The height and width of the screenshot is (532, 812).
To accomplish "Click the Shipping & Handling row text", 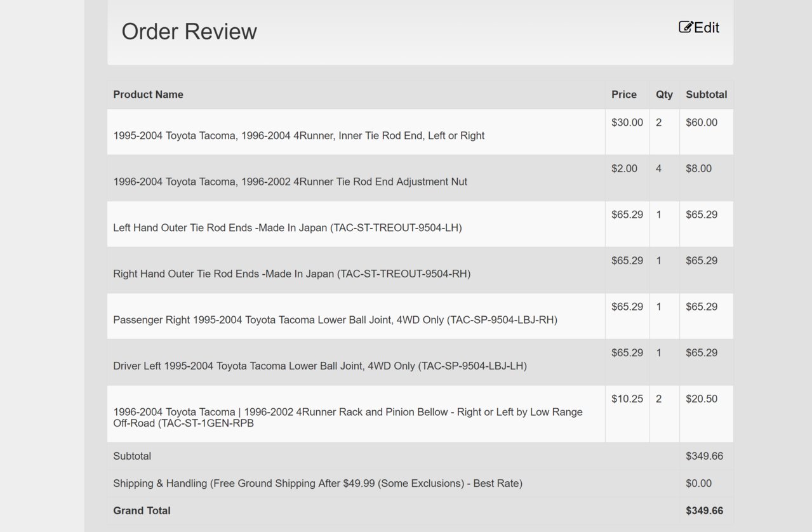I will click(x=317, y=483).
